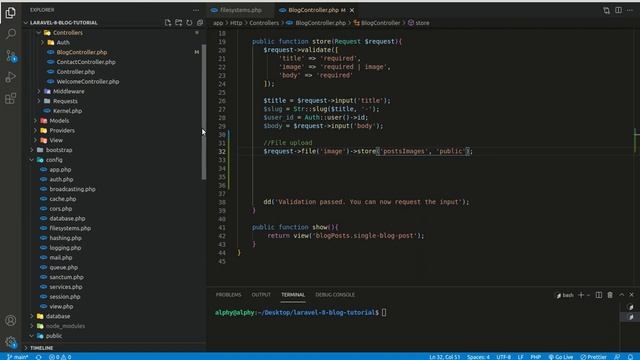Viewport: 640px width, 360px height.
Task: Select the bash terminal label
Action: coord(565,295)
